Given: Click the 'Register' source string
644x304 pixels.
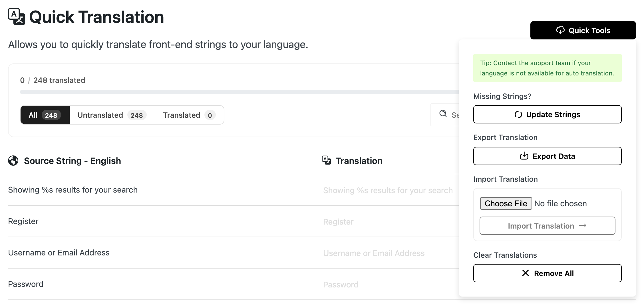Looking at the screenshot, I should tap(23, 221).
